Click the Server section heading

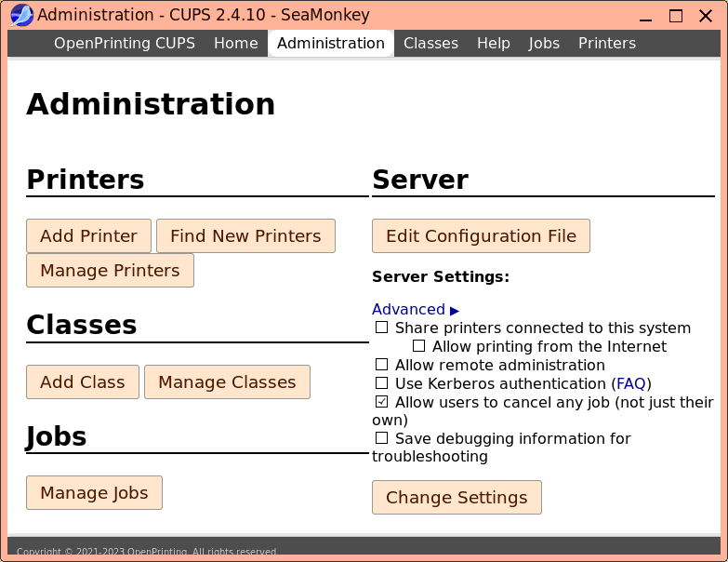pyautogui.click(x=420, y=180)
